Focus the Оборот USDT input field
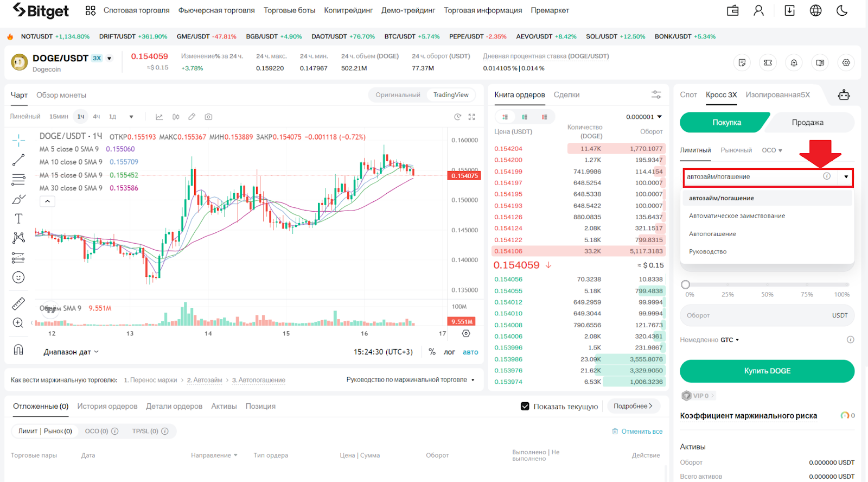 [x=767, y=315]
